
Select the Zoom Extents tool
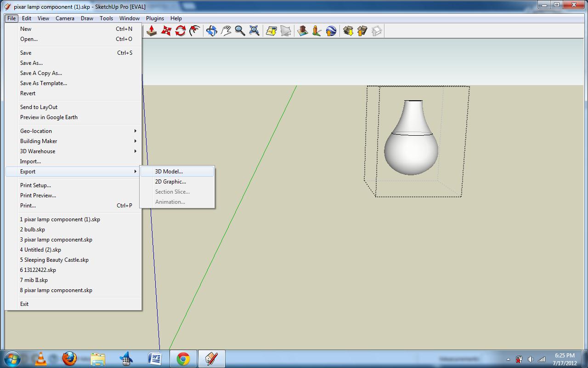(254, 31)
